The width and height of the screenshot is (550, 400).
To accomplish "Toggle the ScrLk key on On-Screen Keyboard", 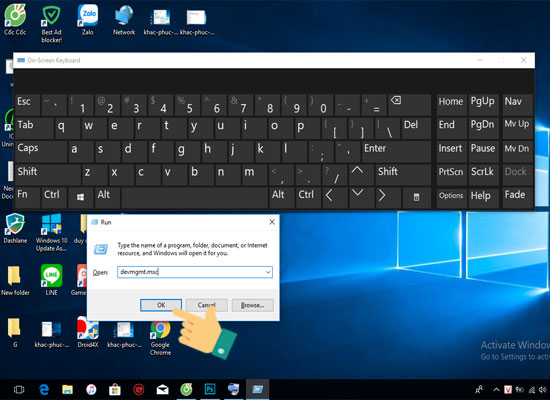I will tap(483, 174).
